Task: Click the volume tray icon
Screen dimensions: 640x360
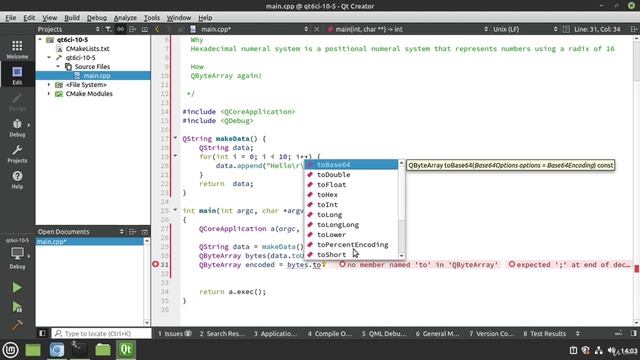Action: pos(612,350)
